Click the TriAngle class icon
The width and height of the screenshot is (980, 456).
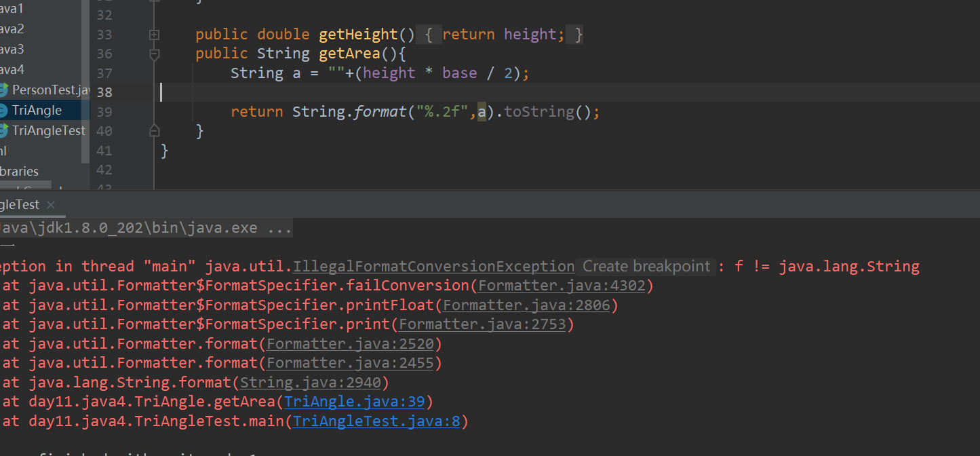point(3,110)
